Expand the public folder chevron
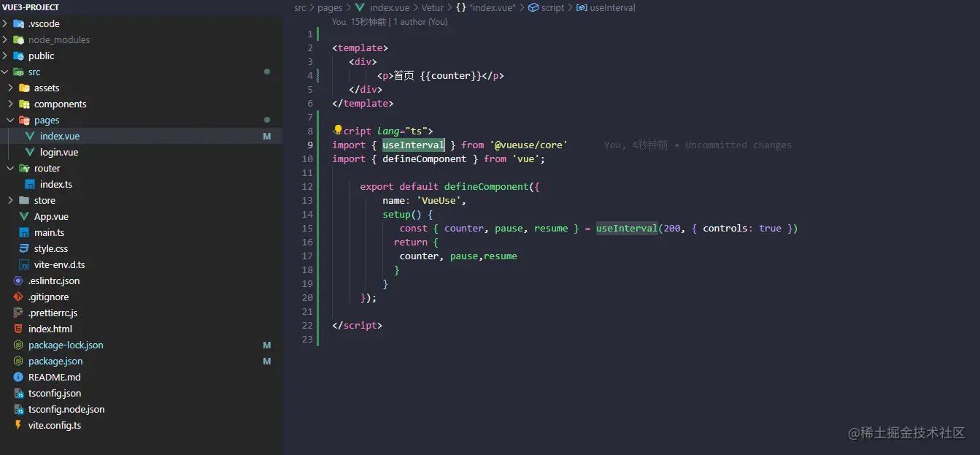This screenshot has height=455, width=980. tap(5, 56)
